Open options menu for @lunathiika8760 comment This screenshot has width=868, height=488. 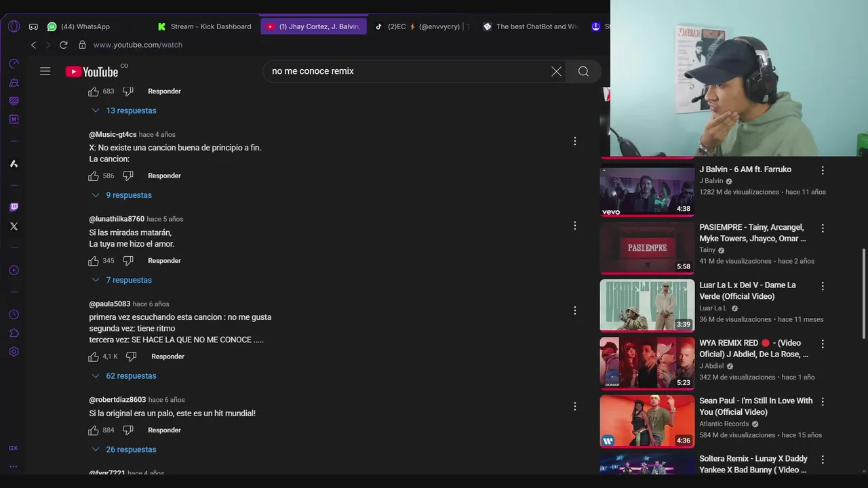pyautogui.click(x=574, y=226)
